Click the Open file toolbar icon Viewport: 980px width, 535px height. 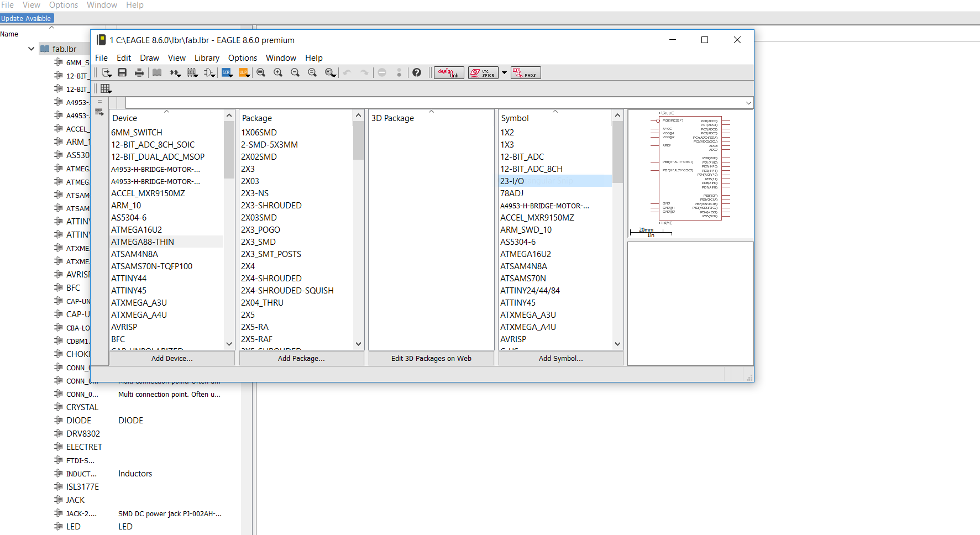[x=107, y=72]
